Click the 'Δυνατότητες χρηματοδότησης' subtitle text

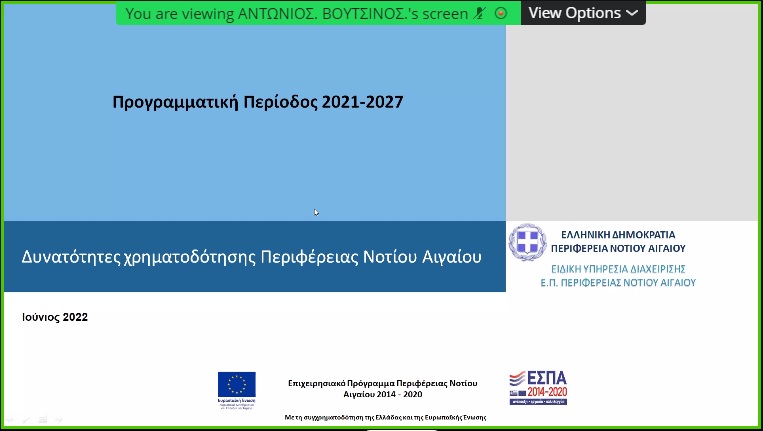[x=251, y=256]
